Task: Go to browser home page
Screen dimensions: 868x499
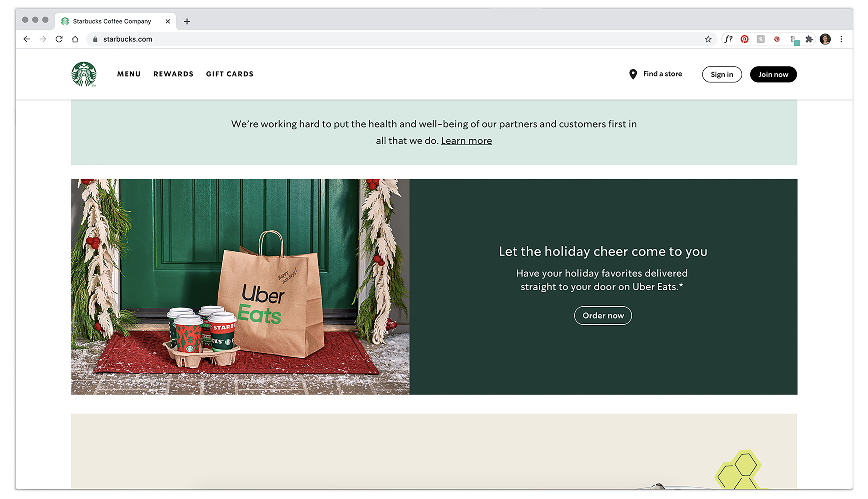Action: 75,39
